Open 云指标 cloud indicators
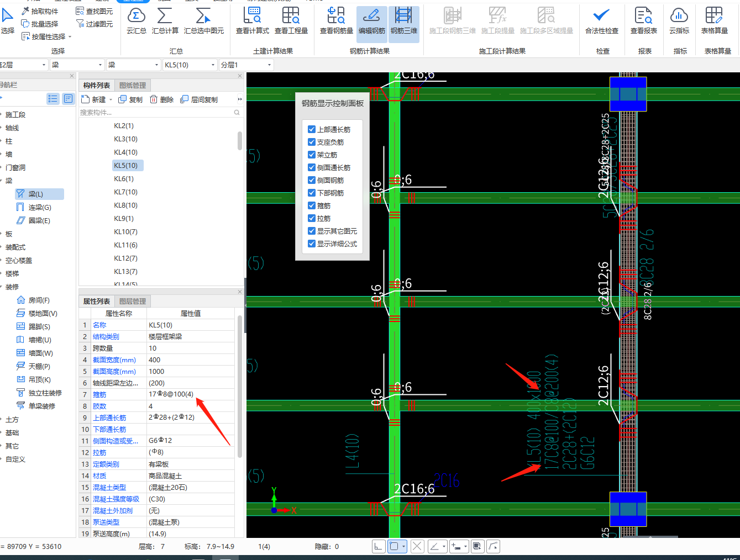740x560 pixels. pyautogui.click(x=679, y=20)
